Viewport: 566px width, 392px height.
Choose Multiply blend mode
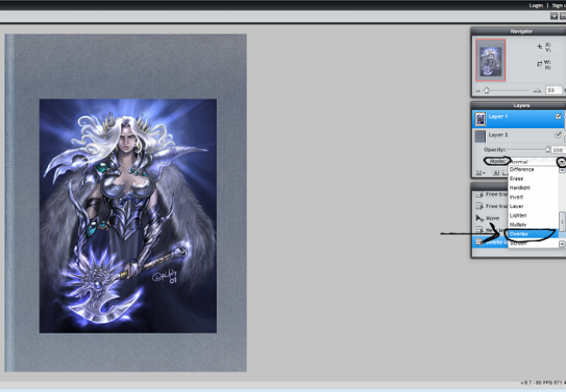pos(533,225)
